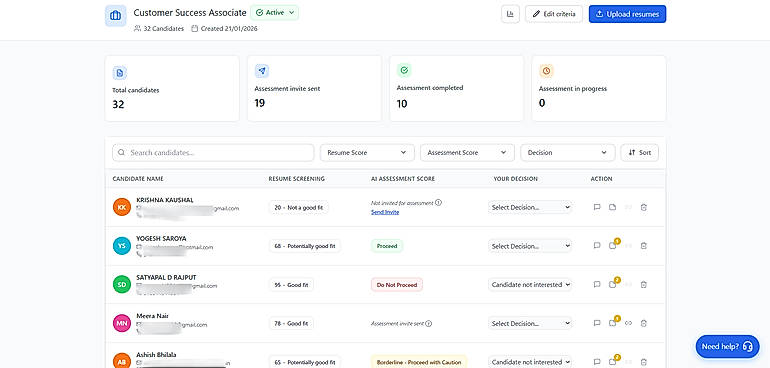This screenshot has width=770, height=368.
Task: Click the '78 - Good fit' score
Action: pyautogui.click(x=291, y=323)
